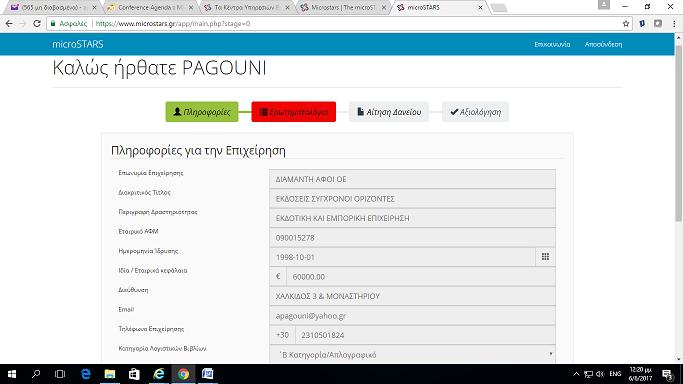Click the volume icon in the tray
The image size is (683, 384).
[600, 374]
